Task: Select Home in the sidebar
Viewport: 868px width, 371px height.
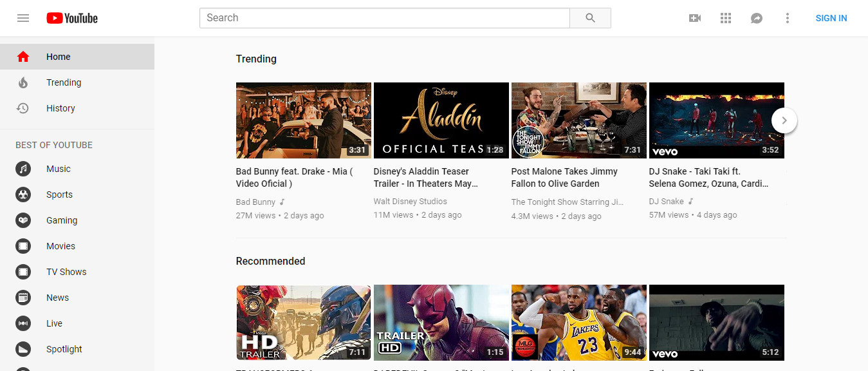Action: pos(58,57)
